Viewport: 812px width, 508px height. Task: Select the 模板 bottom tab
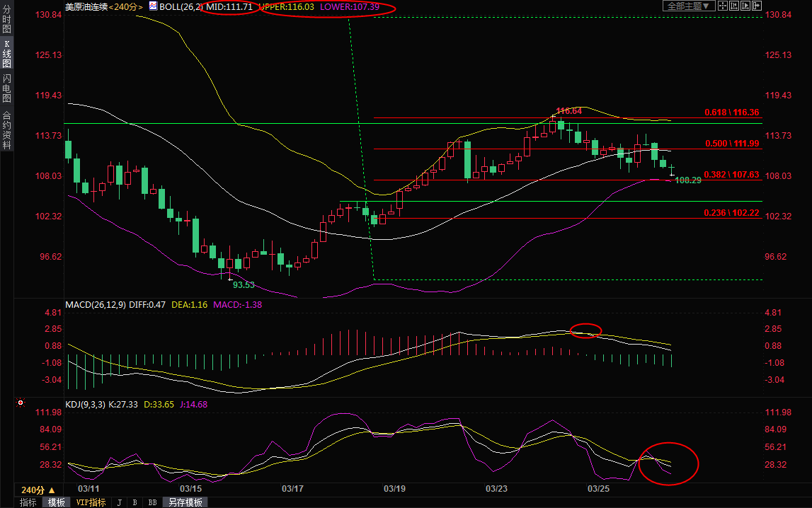tap(56, 502)
